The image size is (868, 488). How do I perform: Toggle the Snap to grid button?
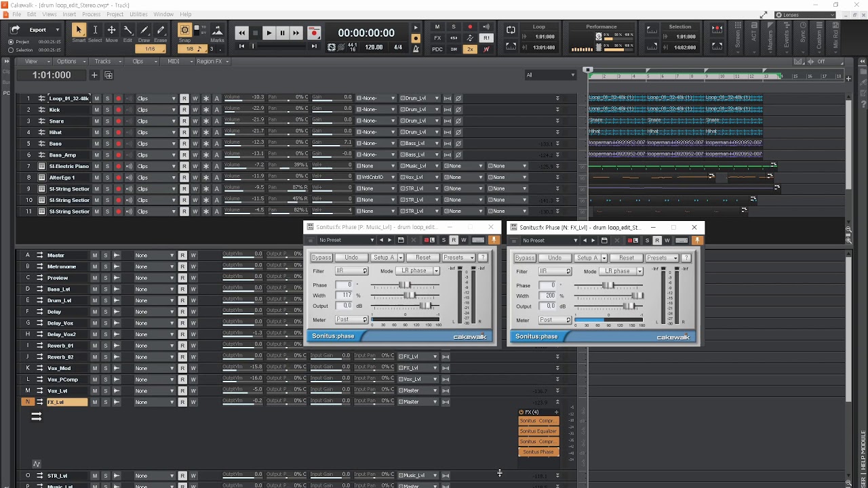point(184,30)
